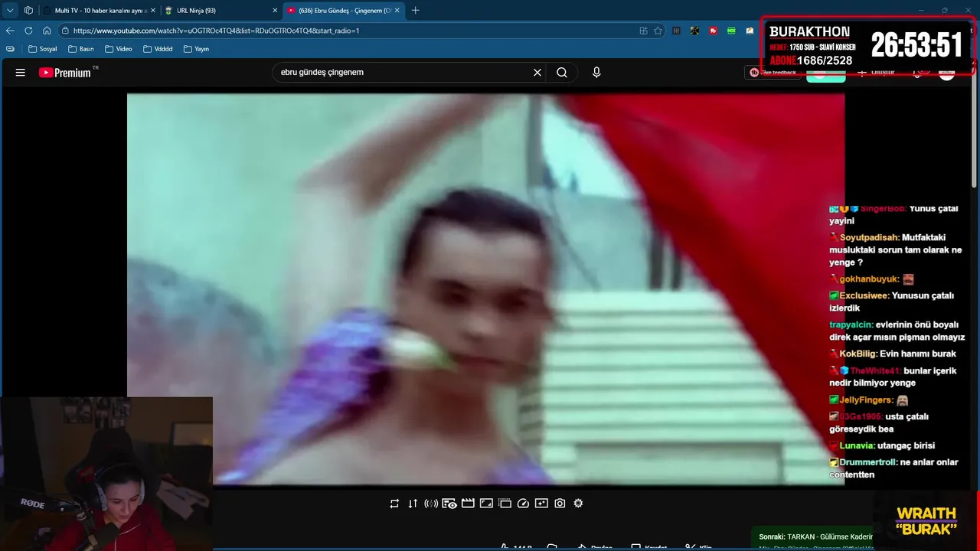Open the YouTube hamburger guide menu
The width and height of the screenshot is (980, 551).
pos(21,73)
